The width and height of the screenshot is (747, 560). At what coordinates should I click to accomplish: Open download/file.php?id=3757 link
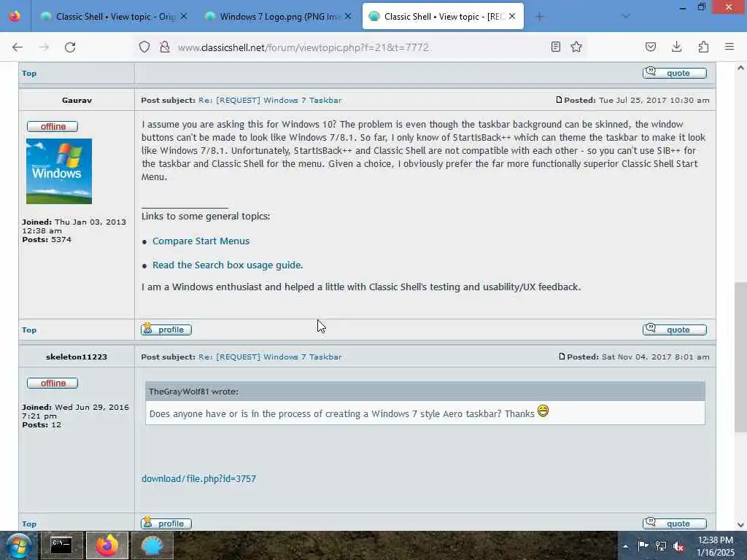(x=198, y=478)
